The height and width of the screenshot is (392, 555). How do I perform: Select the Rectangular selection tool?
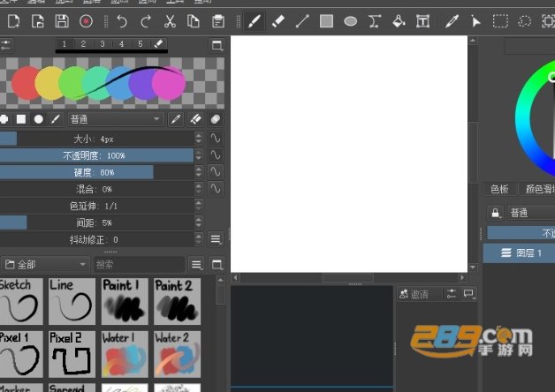500,21
